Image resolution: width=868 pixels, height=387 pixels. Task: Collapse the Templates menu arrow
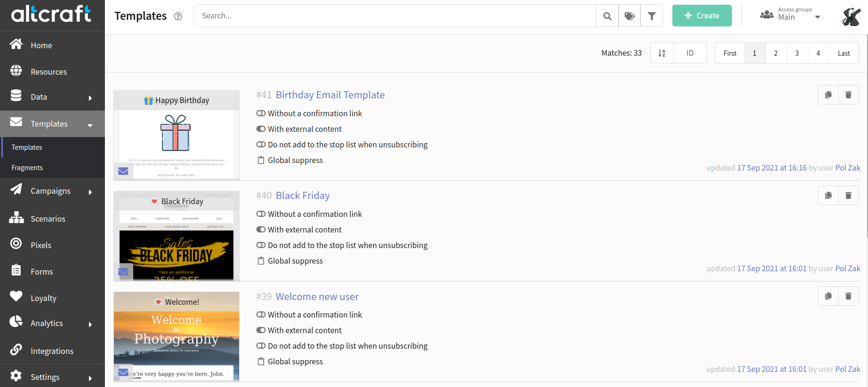pos(90,125)
